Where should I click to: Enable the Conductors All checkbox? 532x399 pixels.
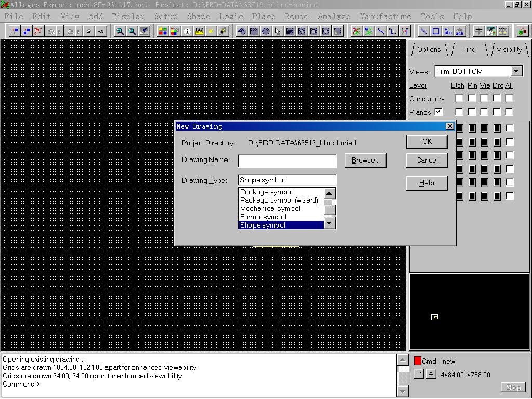click(509, 98)
